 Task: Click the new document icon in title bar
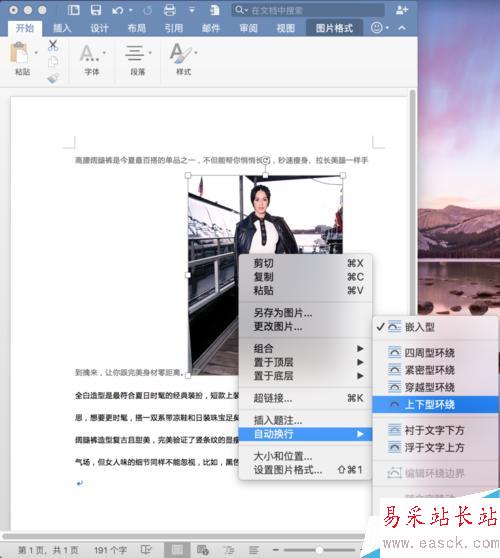click(x=214, y=10)
